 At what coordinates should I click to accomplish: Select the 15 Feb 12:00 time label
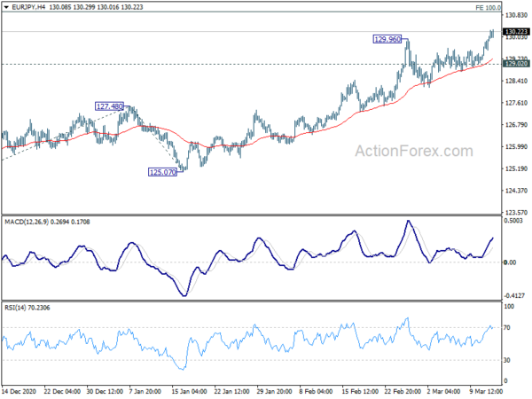[x=360, y=392]
